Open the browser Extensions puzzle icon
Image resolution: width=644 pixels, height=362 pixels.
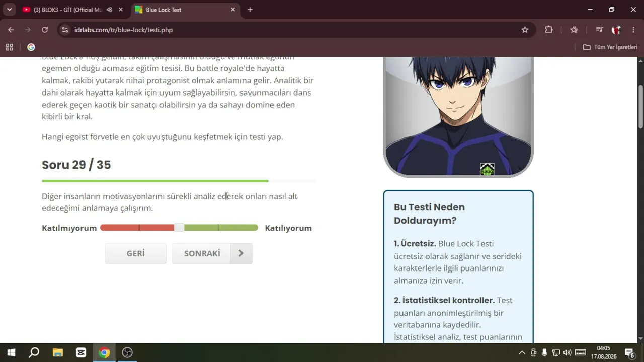(549, 30)
